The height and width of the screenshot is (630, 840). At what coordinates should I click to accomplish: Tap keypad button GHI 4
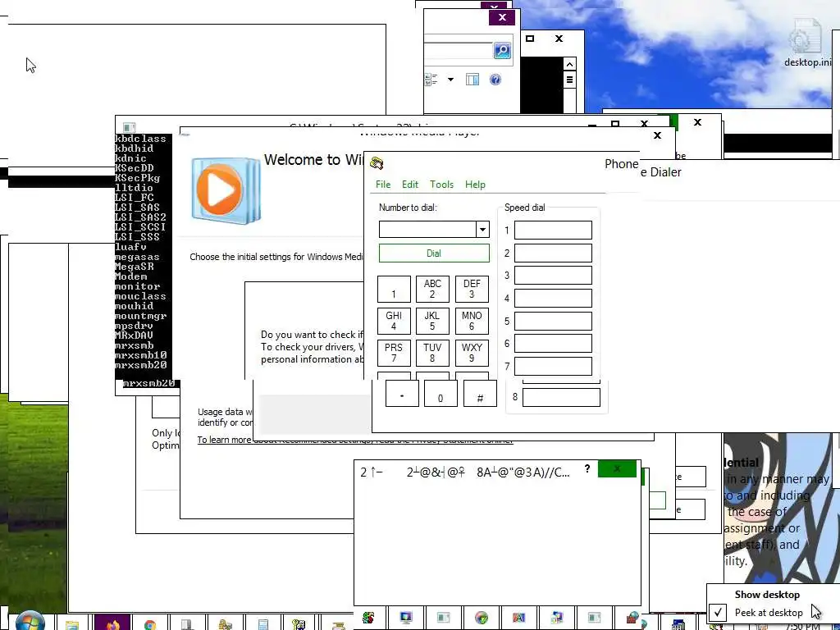pos(394,321)
